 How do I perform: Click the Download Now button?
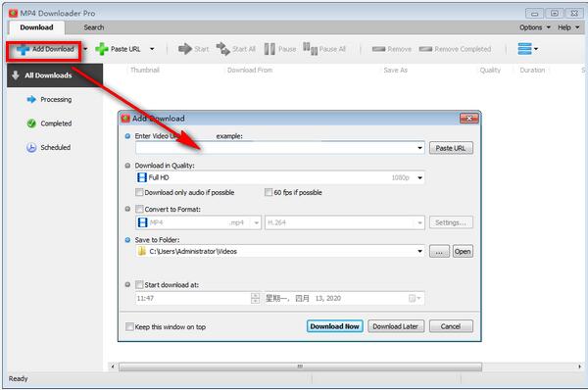(334, 326)
